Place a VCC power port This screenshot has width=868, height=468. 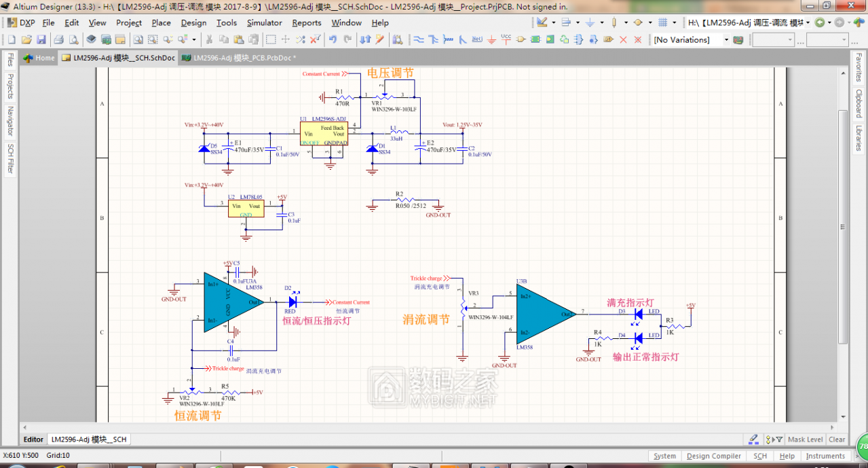coord(506,39)
